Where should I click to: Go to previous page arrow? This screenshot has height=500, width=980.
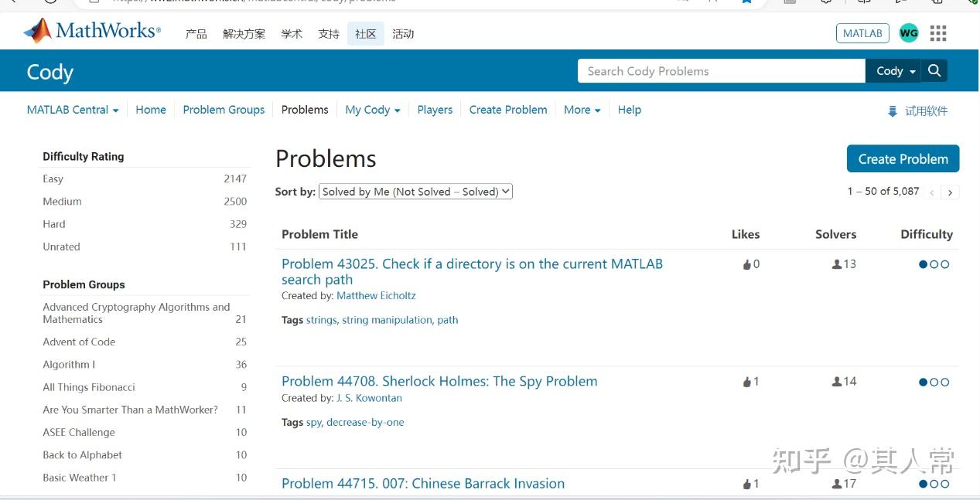pos(932,192)
